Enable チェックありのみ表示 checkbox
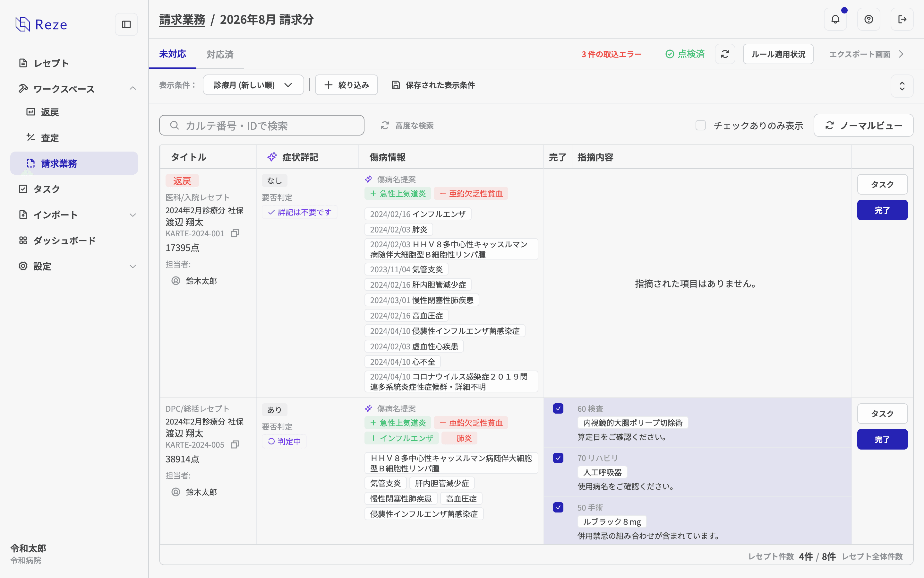This screenshot has height=578, width=924. tap(701, 125)
